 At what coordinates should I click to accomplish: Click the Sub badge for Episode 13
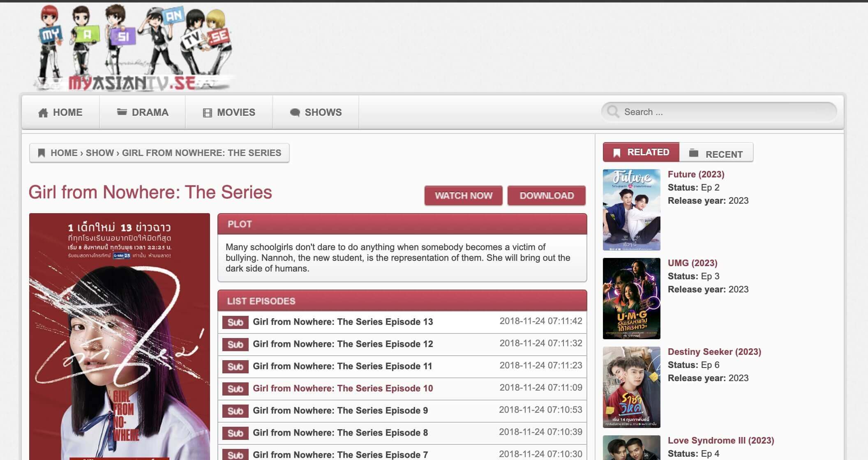235,322
